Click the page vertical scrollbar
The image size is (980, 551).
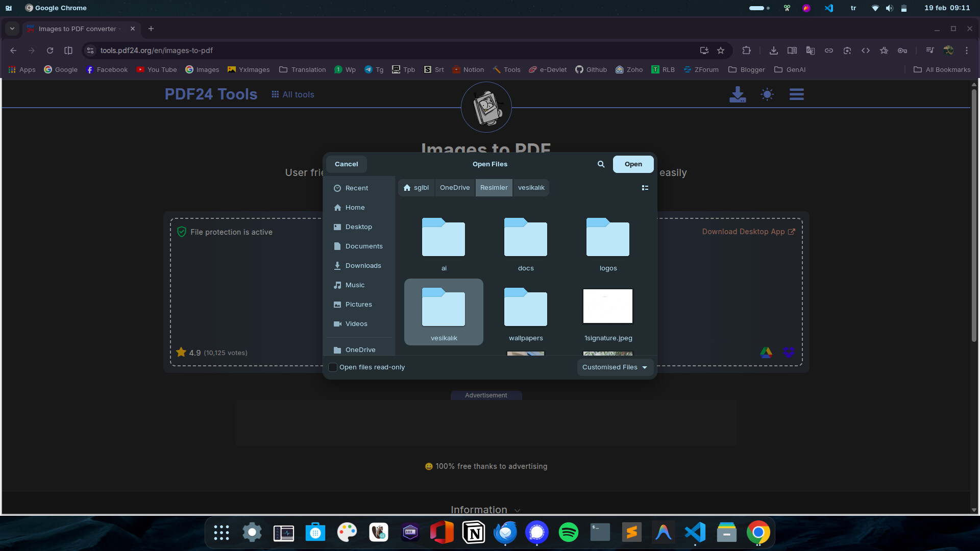point(974,214)
